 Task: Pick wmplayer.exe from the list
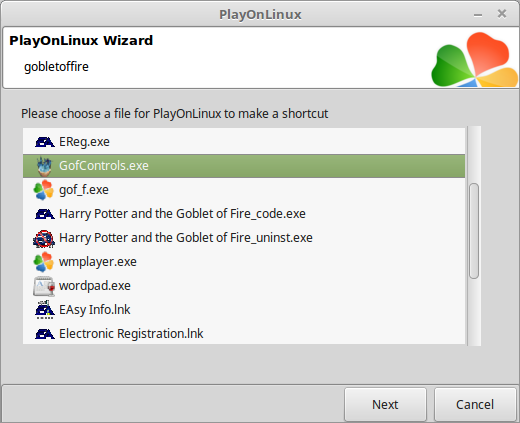pyautogui.click(x=244, y=262)
